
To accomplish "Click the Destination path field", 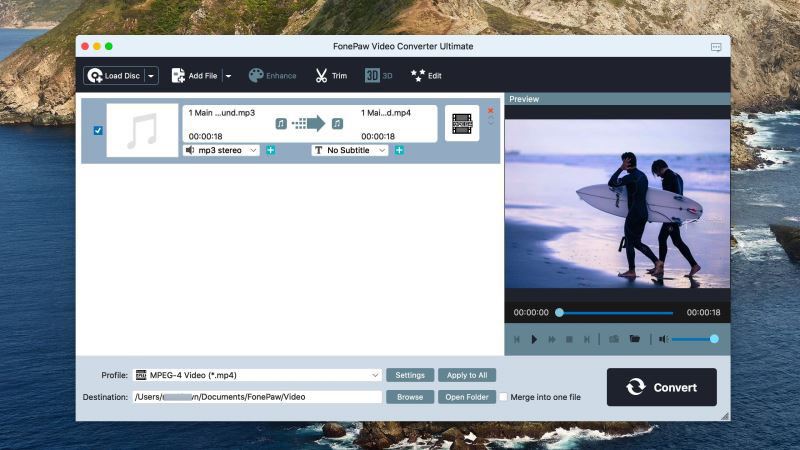I will click(x=257, y=397).
